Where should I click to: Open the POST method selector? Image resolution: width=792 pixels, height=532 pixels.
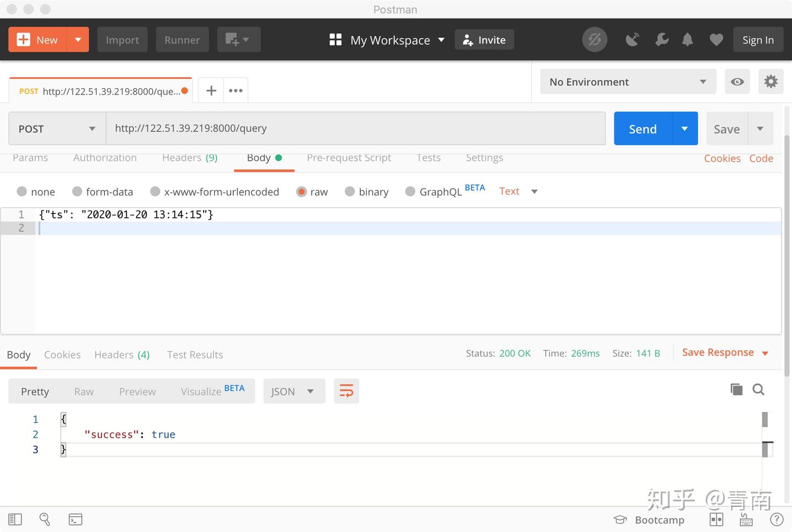[56, 128]
